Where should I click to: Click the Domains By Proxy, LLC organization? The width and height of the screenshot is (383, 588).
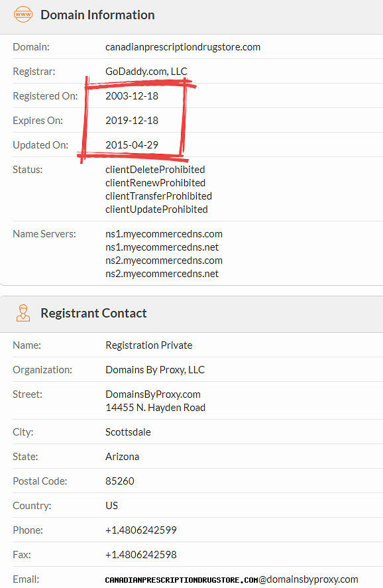point(155,370)
